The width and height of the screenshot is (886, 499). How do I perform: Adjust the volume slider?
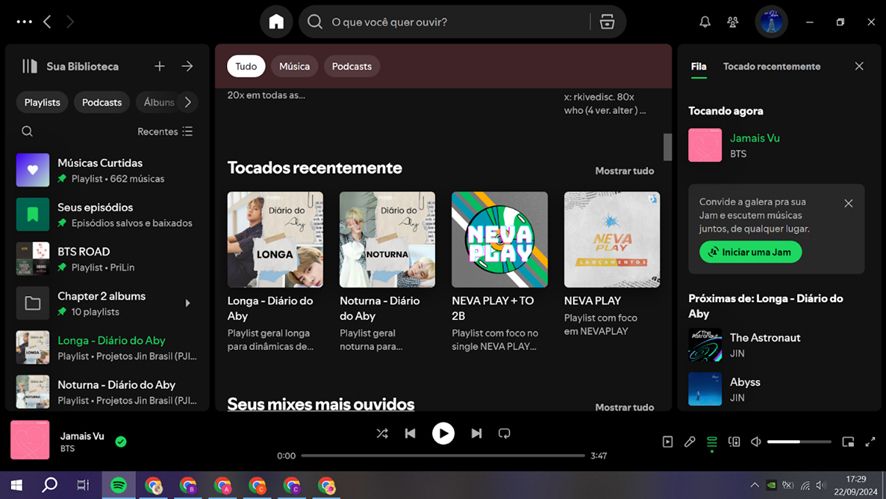[x=799, y=441]
